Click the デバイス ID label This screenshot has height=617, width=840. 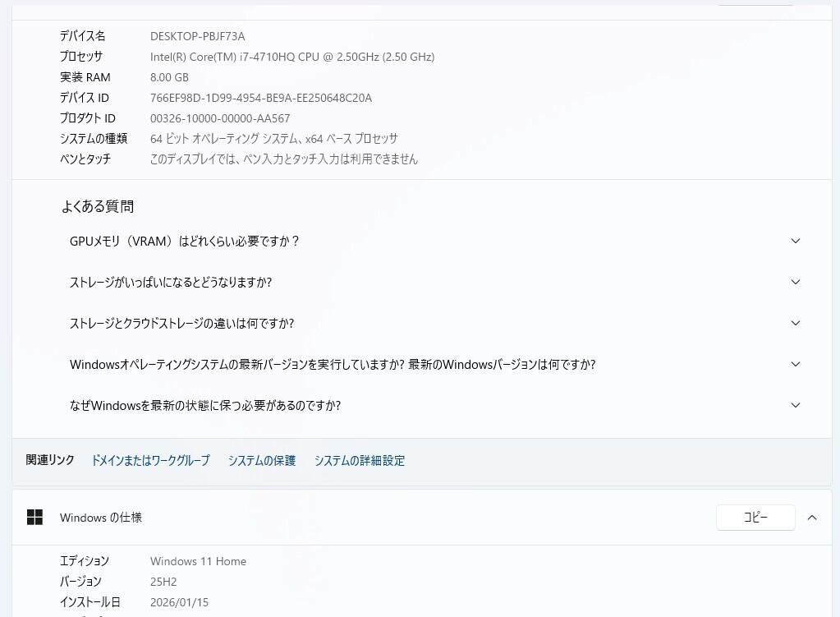point(84,98)
